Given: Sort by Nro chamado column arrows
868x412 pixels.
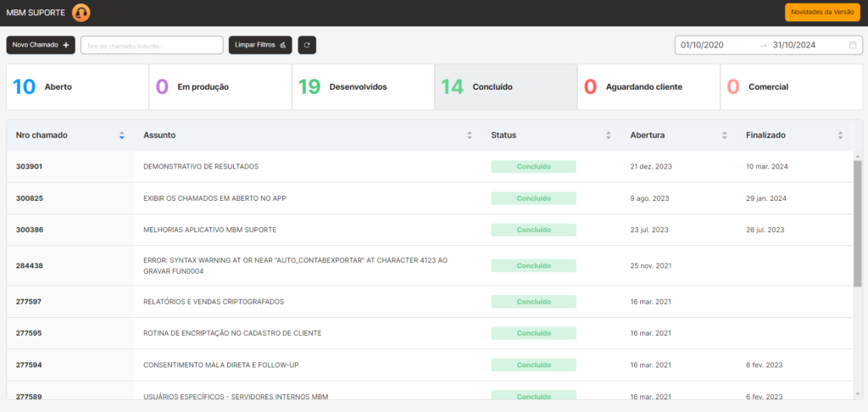Looking at the screenshot, I should tap(122, 135).
